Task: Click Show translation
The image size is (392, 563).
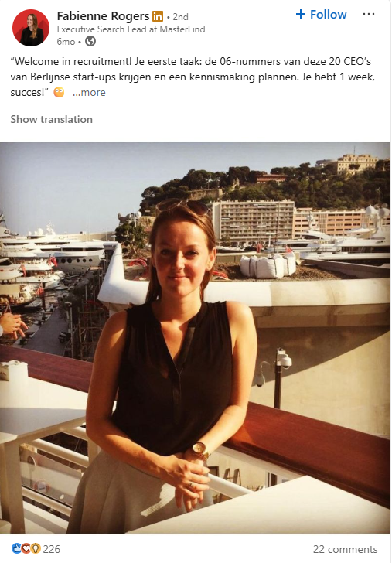Action: 51,119
